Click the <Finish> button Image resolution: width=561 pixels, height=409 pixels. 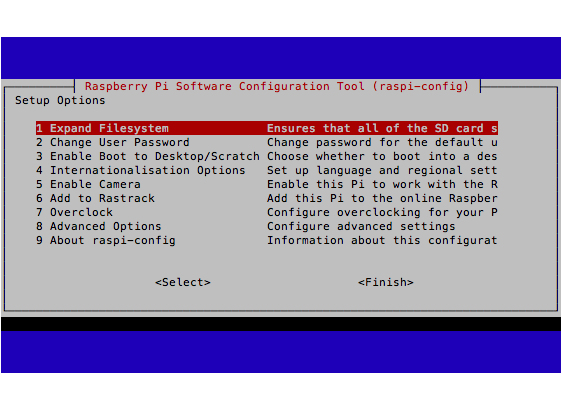pyautogui.click(x=386, y=282)
